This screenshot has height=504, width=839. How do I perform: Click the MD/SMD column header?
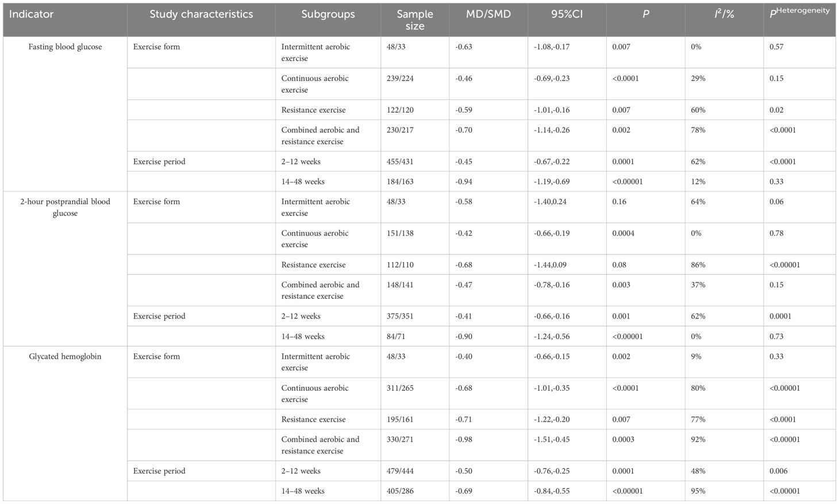488,14
